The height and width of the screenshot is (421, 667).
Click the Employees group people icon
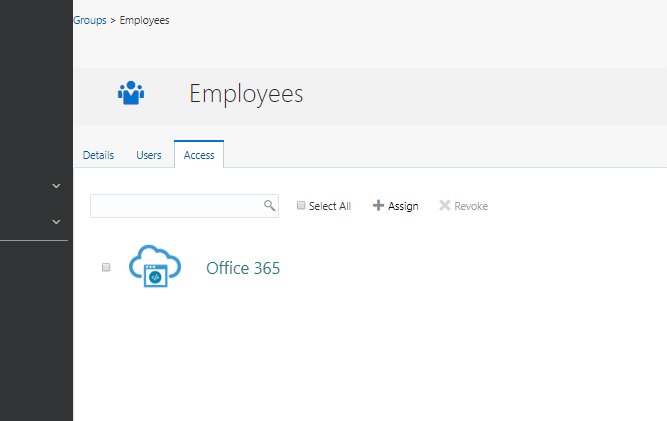pos(130,94)
